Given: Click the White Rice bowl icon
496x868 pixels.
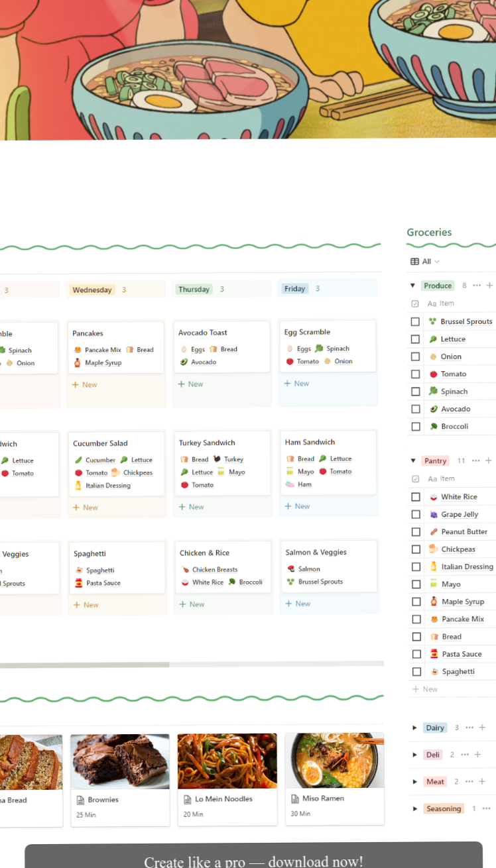Looking at the screenshot, I should (433, 497).
